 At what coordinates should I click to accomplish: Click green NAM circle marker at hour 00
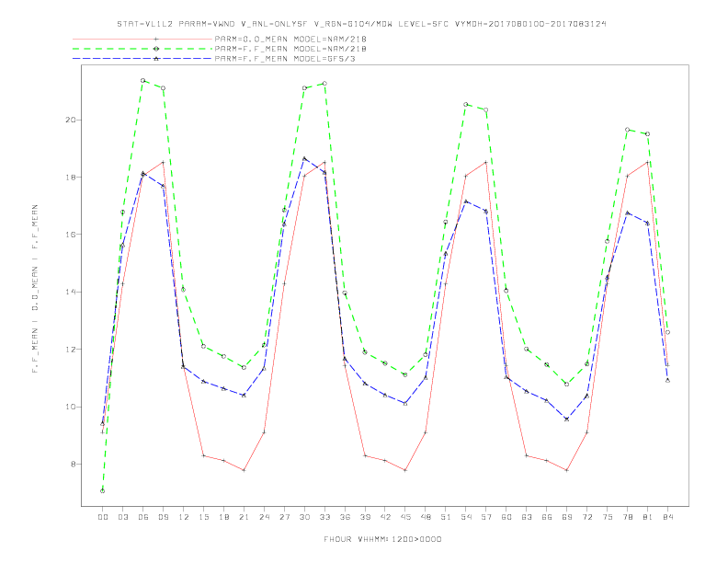(103, 491)
